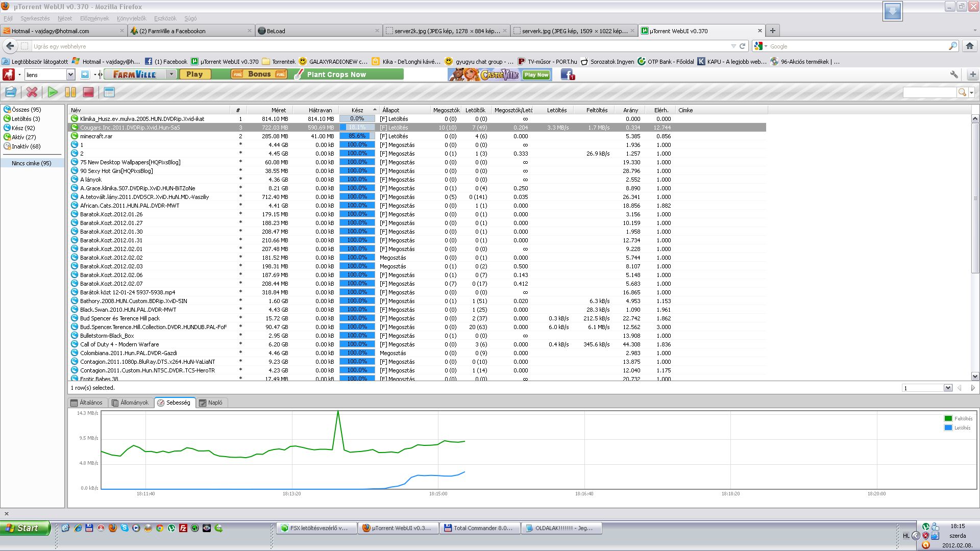Open the page number dropdown

[948, 388]
